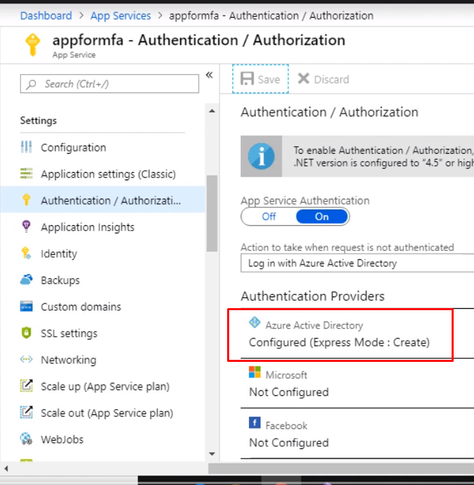Configure the Facebook authentication provider

[357, 434]
